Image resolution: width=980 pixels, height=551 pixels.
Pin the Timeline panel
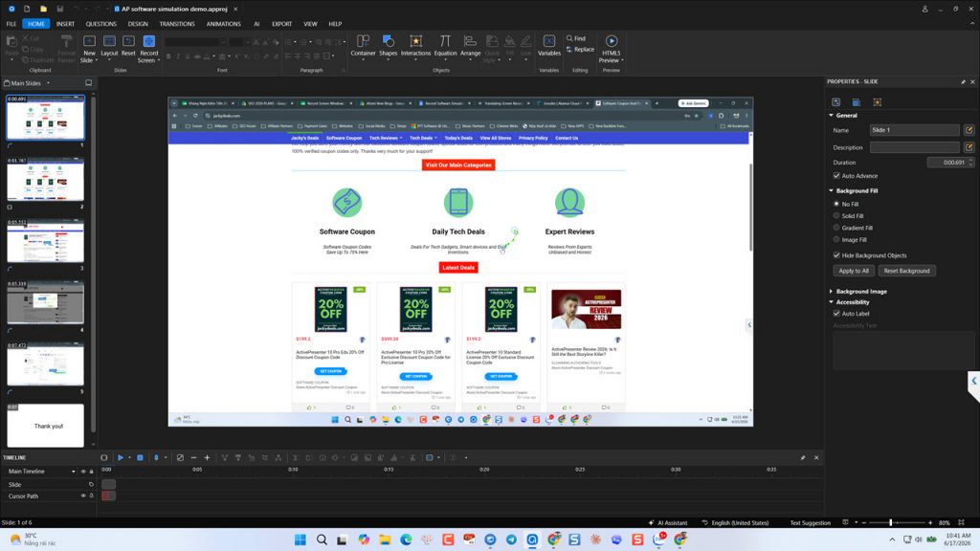point(803,458)
